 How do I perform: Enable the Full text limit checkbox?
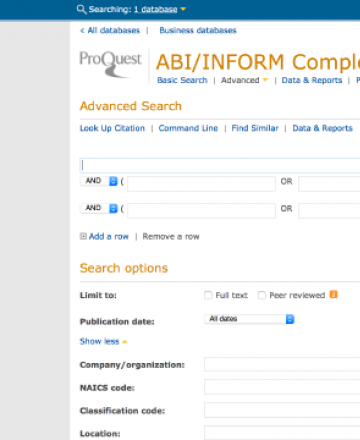click(208, 295)
